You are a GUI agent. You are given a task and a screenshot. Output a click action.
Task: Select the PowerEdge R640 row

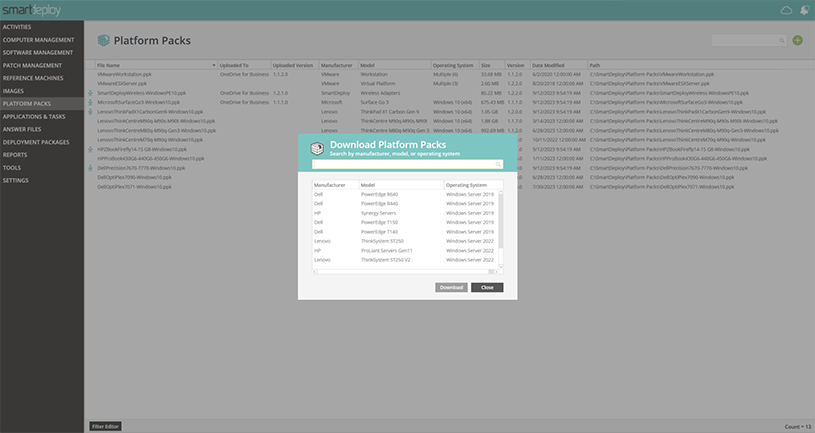click(405, 194)
